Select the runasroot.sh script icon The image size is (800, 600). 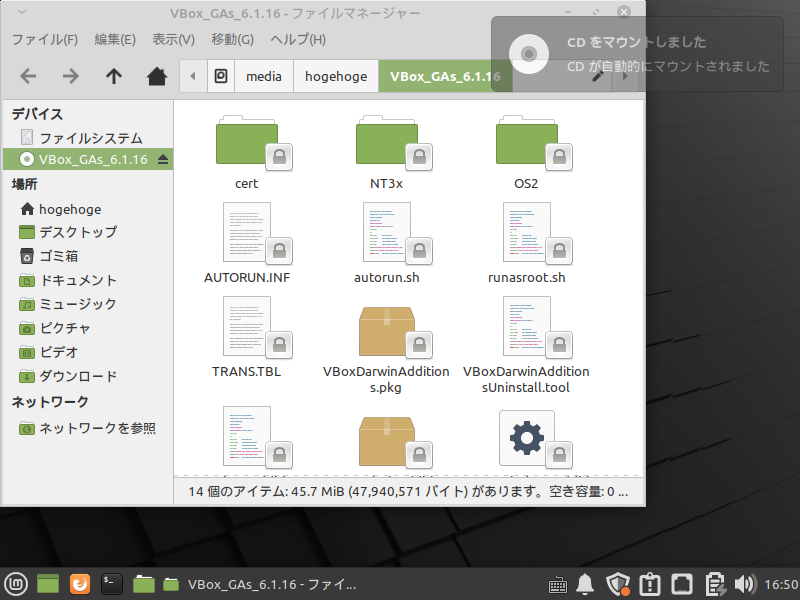(x=527, y=233)
